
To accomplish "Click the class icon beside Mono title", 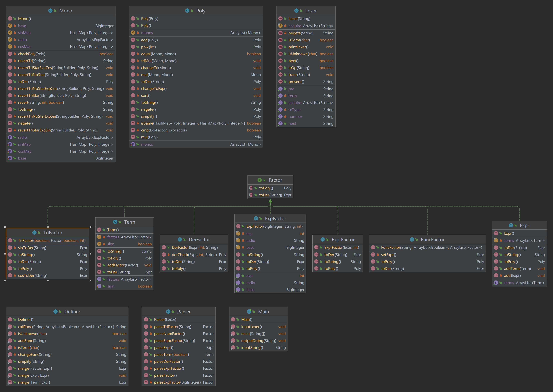I will click(50, 11).
